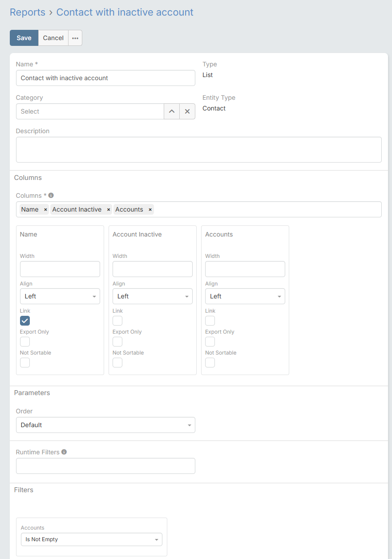The height and width of the screenshot is (559, 392).
Task: Remove the Name column tag
Action: (x=45, y=210)
